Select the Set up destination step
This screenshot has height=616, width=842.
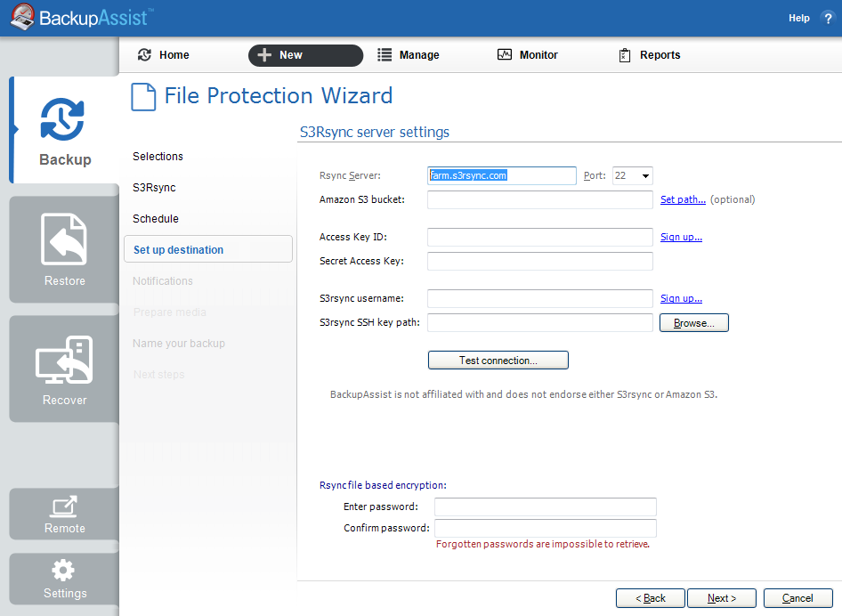pyautogui.click(x=208, y=249)
